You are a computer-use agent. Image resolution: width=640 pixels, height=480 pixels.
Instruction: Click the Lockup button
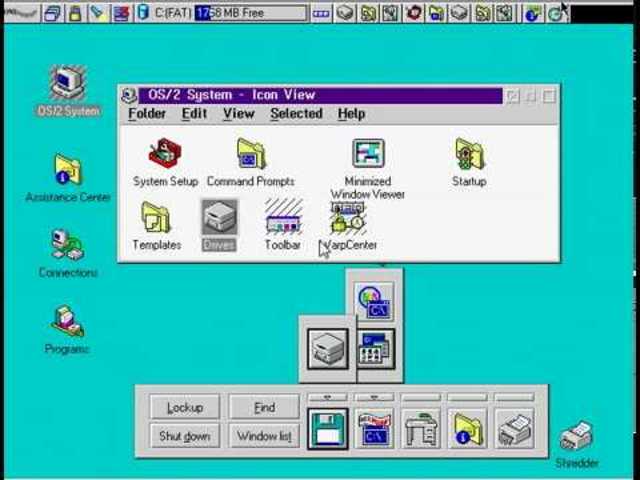(185, 407)
